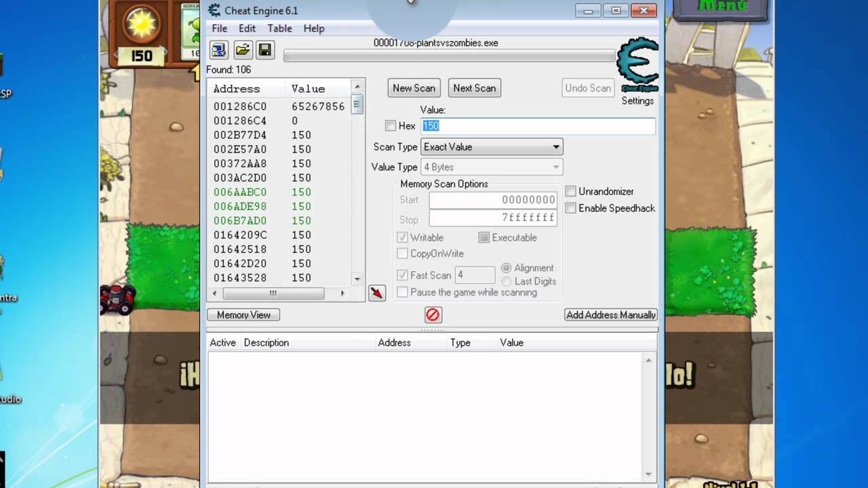Click the results list scroll down arrow
Screen dimensions: 868x488
click(357, 279)
